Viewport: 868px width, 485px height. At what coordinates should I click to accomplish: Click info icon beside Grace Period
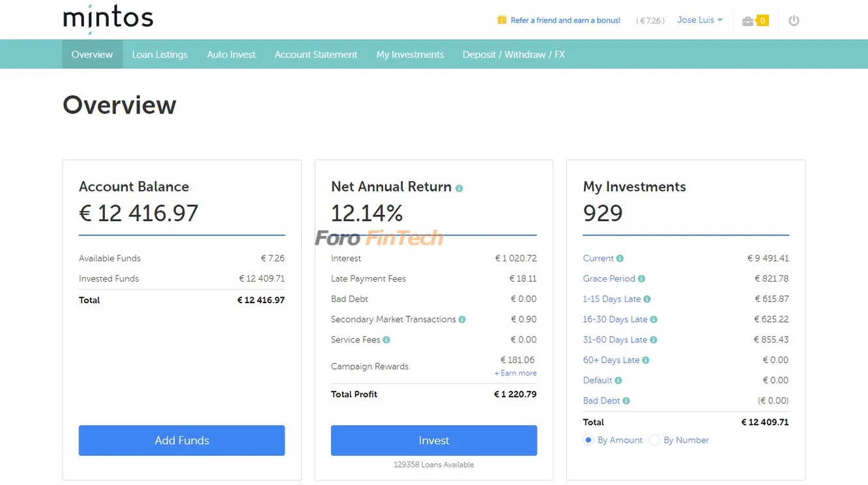point(641,279)
